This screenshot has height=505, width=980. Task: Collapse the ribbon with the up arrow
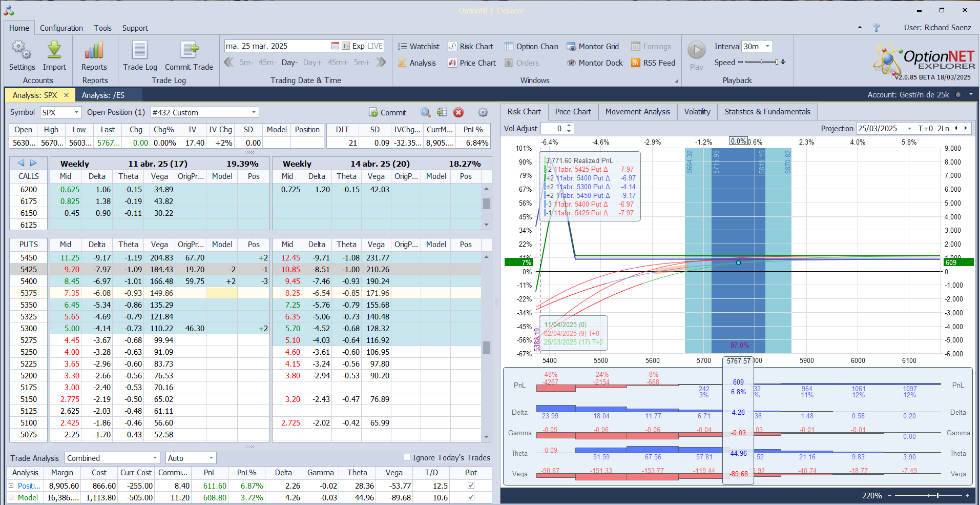tap(860, 28)
